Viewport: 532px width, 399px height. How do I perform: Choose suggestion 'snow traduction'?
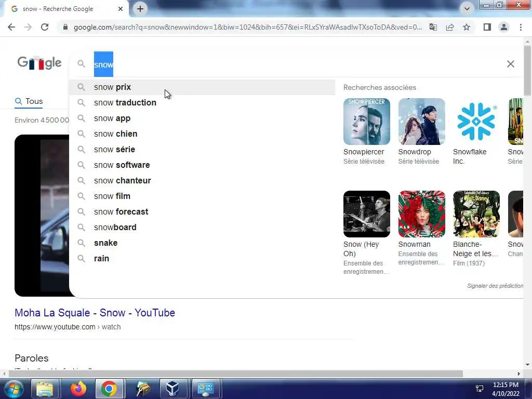[x=202, y=102]
